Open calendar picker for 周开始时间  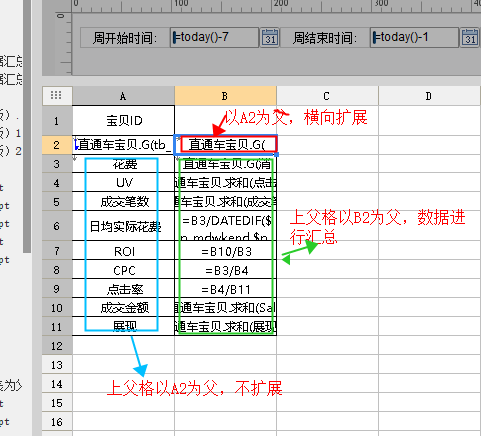(269, 37)
